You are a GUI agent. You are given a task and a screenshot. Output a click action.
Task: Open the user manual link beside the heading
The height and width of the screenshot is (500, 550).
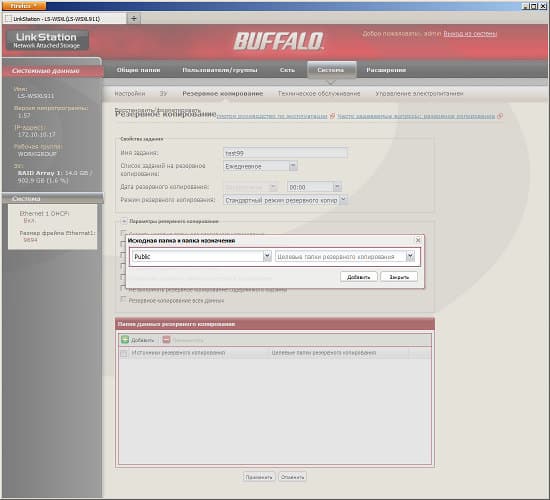(x=272, y=116)
